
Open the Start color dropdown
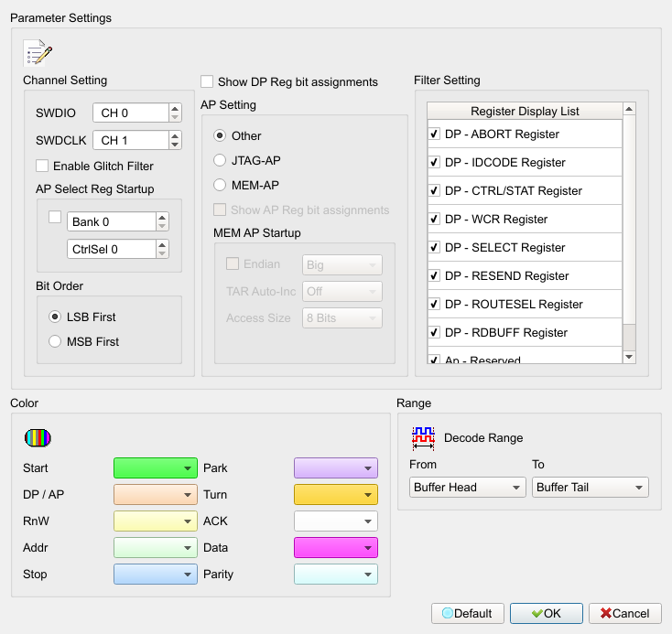155,467
